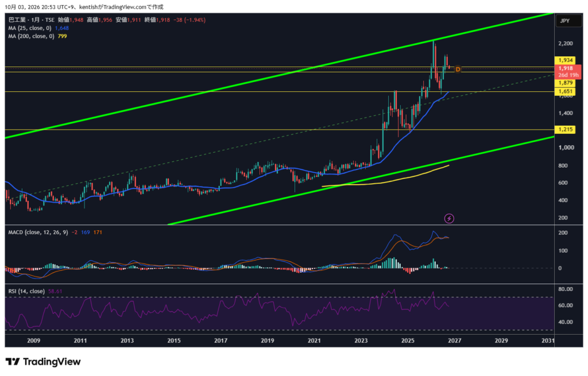Click the 安値 low value 1,911
This screenshot has width=588, height=376.
[134, 20]
